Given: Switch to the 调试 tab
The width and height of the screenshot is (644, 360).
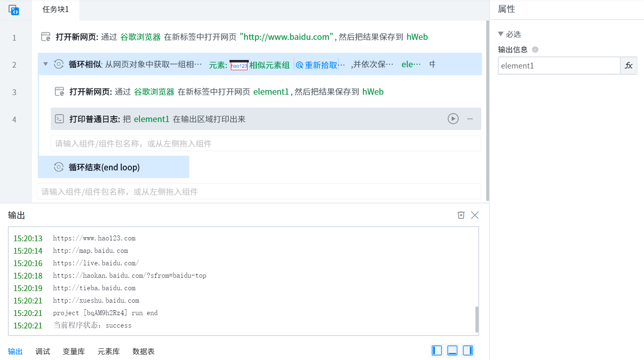Looking at the screenshot, I should pos(42,352).
